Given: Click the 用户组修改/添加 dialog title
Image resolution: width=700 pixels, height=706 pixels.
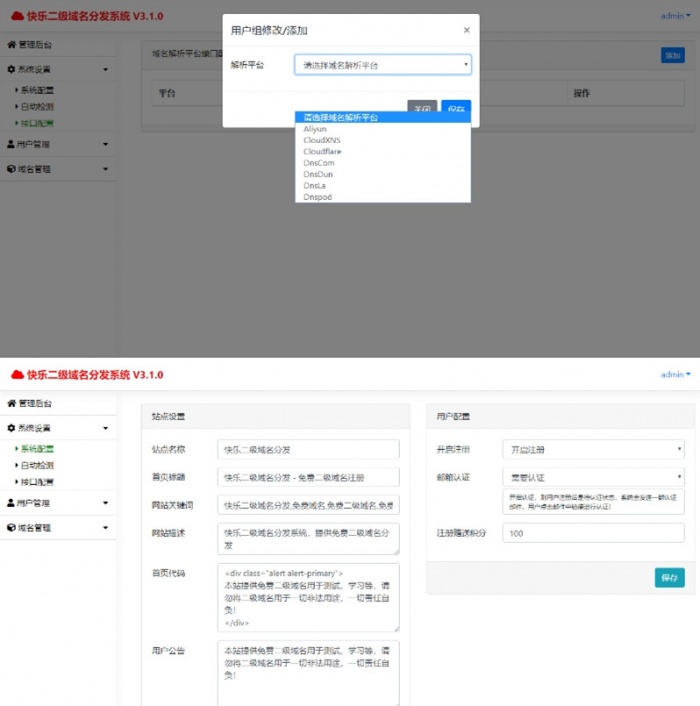Looking at the screenshot, I should tap(269, 30).
